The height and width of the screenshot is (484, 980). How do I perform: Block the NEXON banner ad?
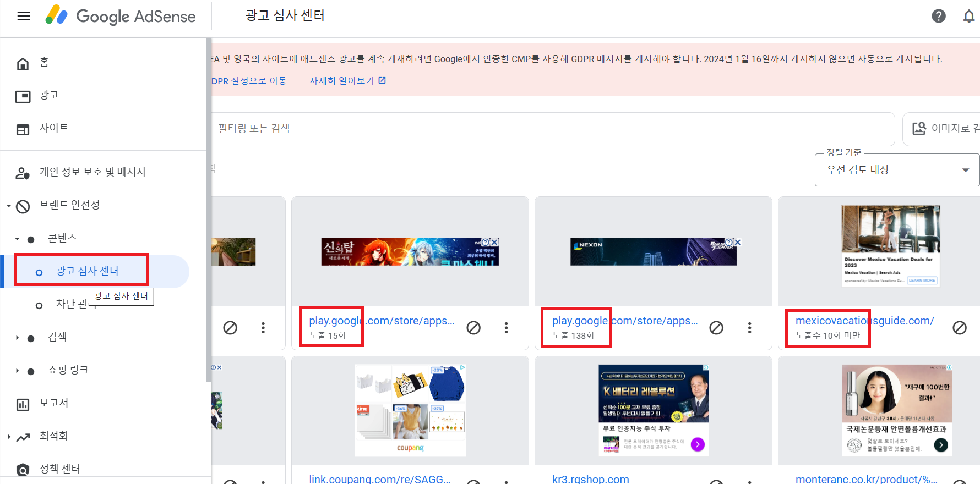(x=716, y=328)
